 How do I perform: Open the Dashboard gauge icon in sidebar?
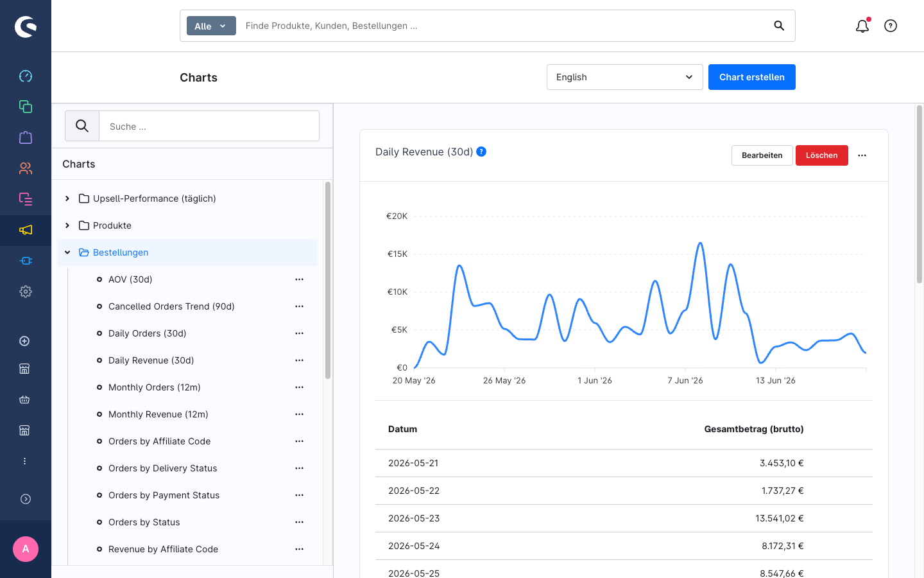coord(26,76)
